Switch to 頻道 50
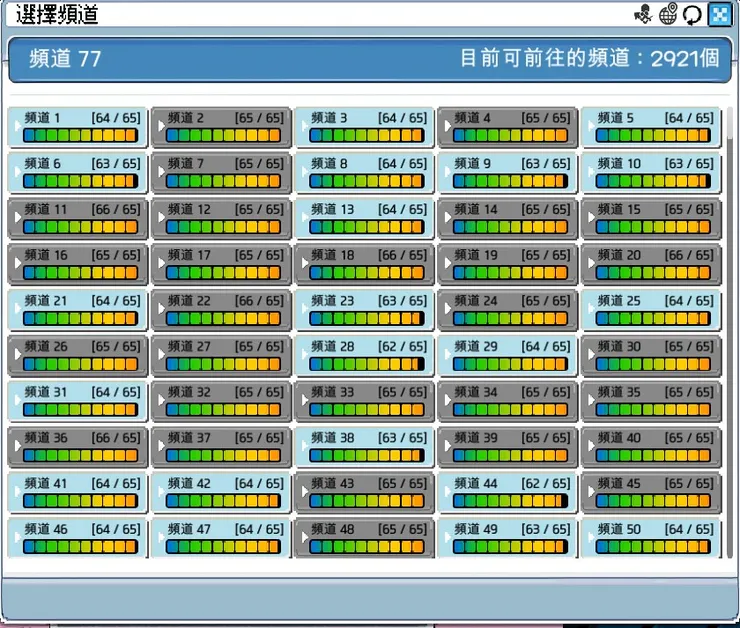 coord(651,538)
